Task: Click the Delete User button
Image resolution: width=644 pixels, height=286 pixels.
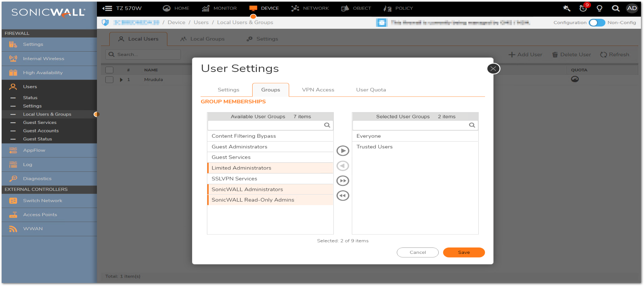Action: click(572, 55)
